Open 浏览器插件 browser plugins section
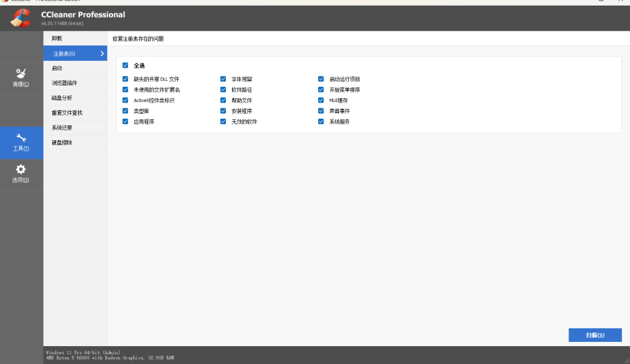 tap(65, 83)
